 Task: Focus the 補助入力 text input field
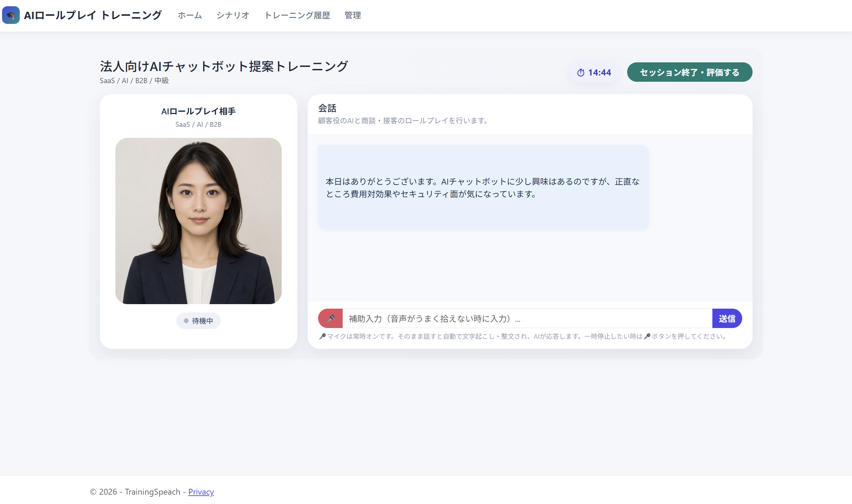point(527,318)
